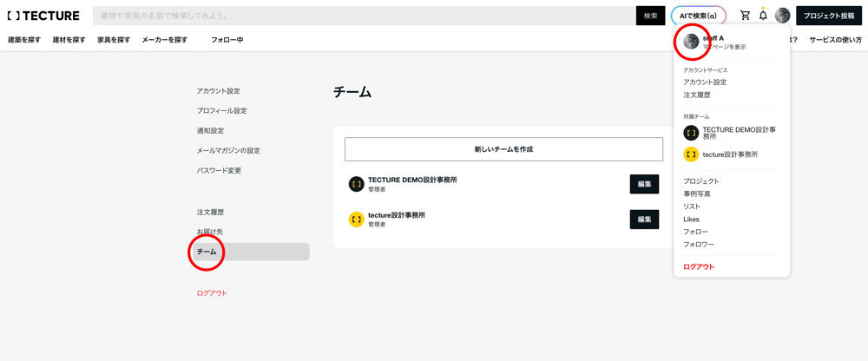Viewport: 868px width, 361px height.
Task: Click TECTURE DEMO設計事務所 team icon in team list
Action: [356, 184]
